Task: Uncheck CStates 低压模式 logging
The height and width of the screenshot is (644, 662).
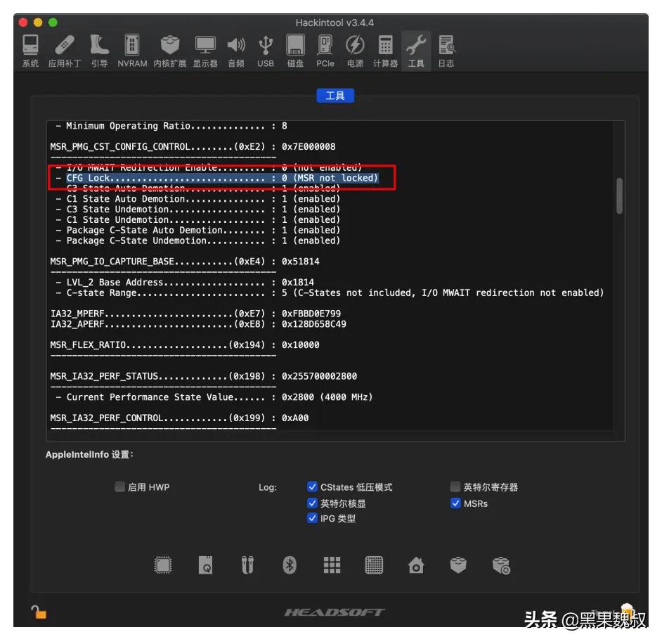Action: (312, 487)
